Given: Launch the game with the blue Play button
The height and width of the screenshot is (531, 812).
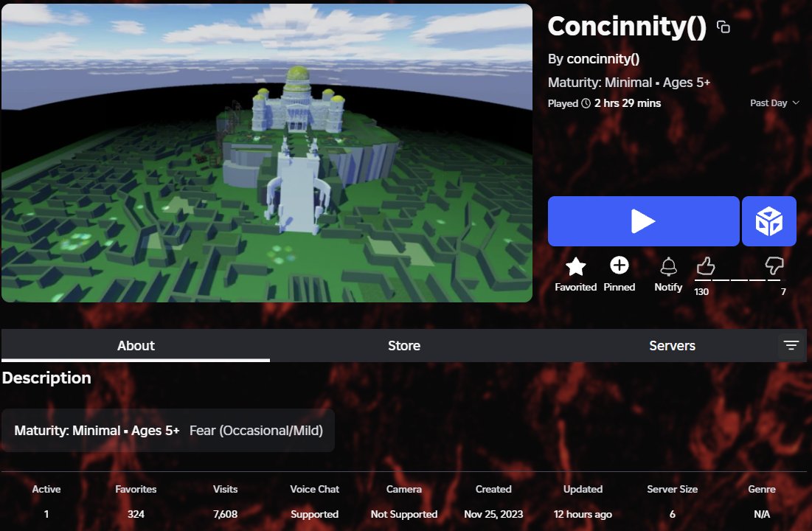Looking at the screenshot, I should tap(643, 221).
